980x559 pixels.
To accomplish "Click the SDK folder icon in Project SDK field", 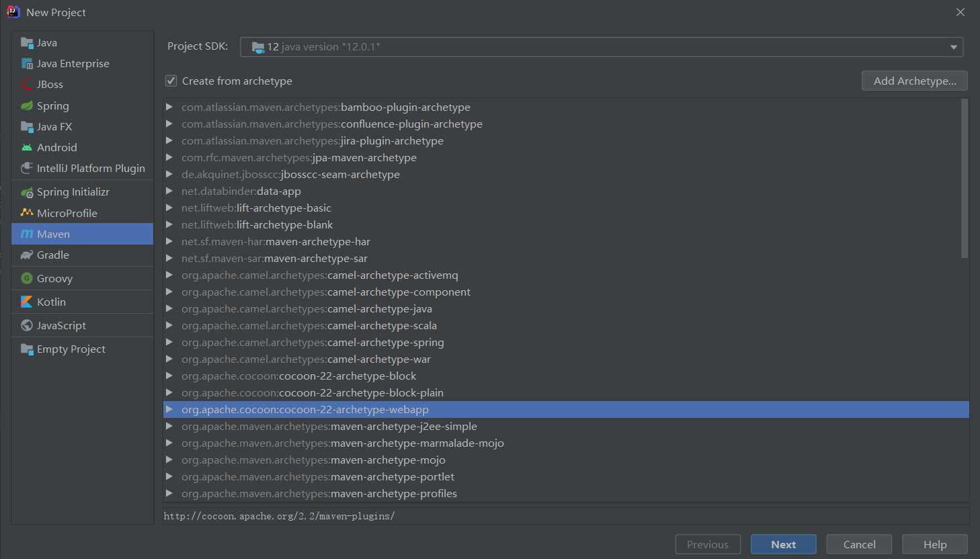I will click(258, 47).
